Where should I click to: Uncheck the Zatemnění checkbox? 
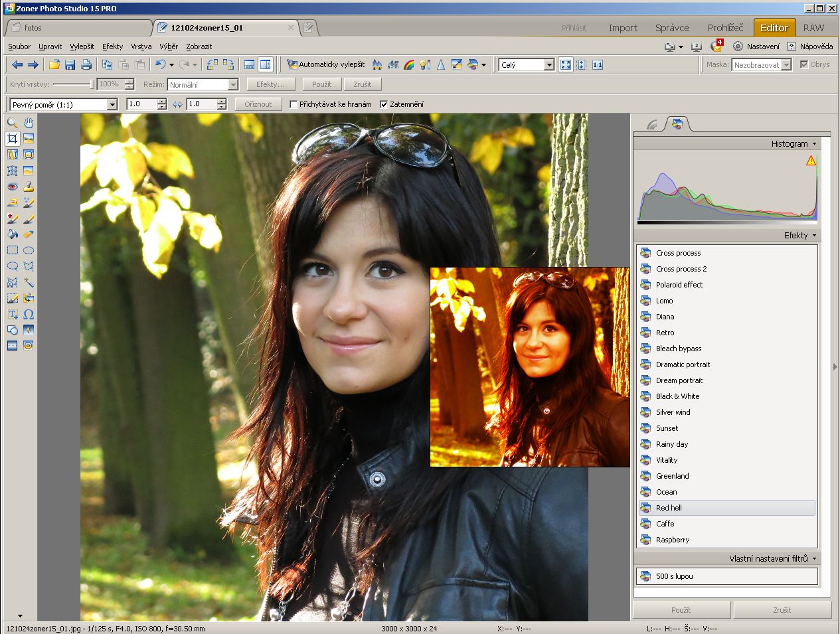(384, 104)
